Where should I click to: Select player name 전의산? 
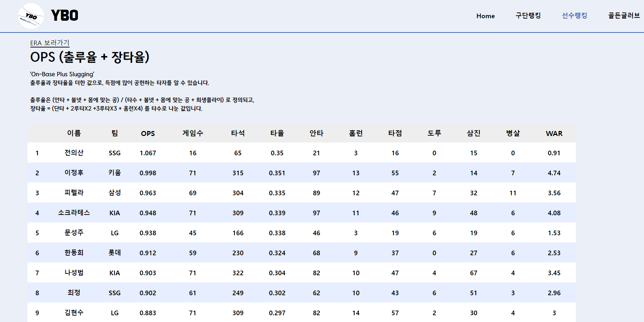[x=74, y=153]
